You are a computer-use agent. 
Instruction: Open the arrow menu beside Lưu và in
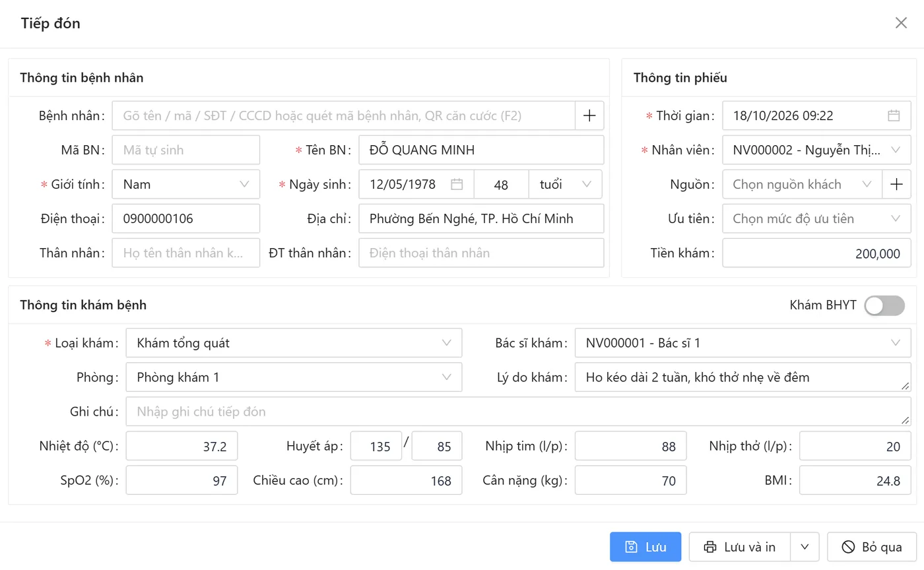(x=804, y=547)
